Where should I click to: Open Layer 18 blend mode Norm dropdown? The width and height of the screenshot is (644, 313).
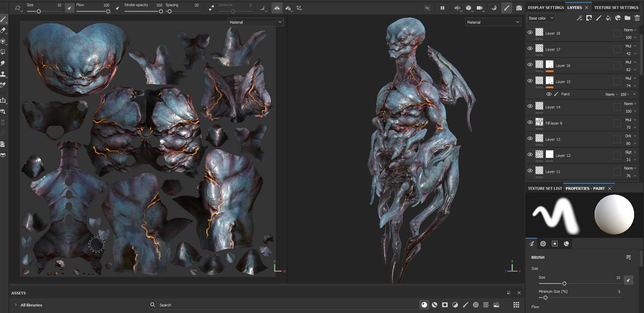coord(630,30)
